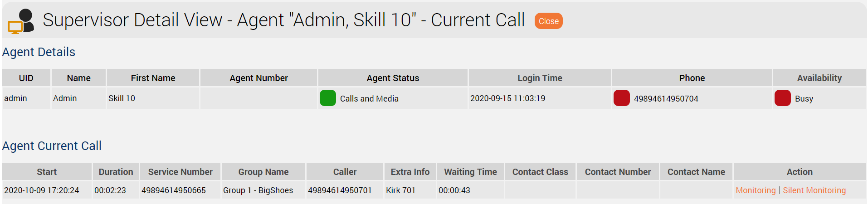Click caller number 49894614950701
Screen dimensions: 868x204
tap(340, 190)
